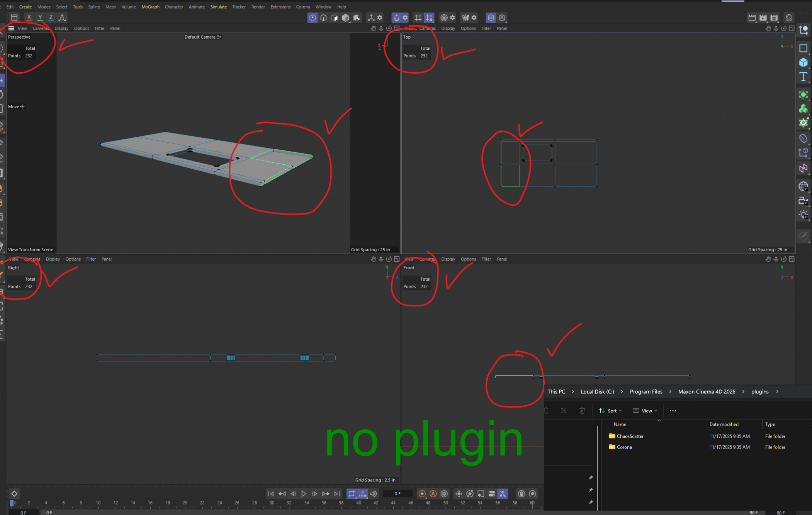The image size is (812, 515).
Task: Click the keyframe diamond icon left of timeline
Action: tap(14, 494)
